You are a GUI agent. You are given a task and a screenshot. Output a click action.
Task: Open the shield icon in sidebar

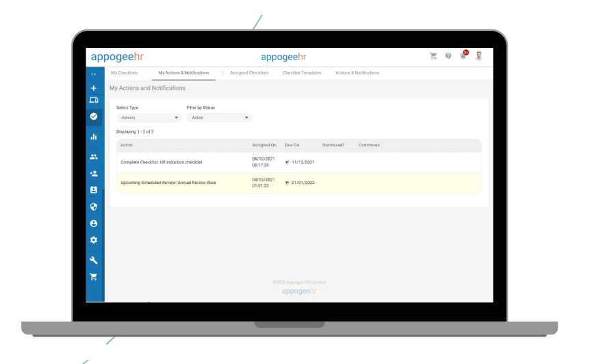(x=94, y=207)
